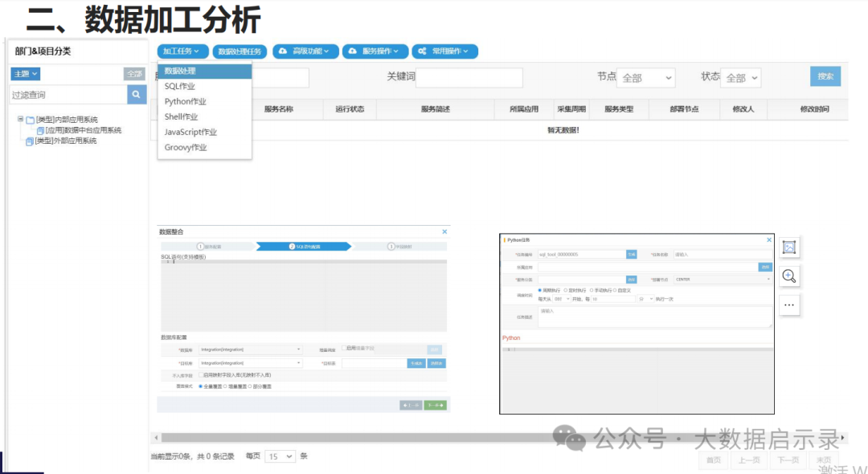Click the zoom-in magnifier icon beside Python dialog
The width and height of the screenshot is (868, 474).
(x=789, y=276)
